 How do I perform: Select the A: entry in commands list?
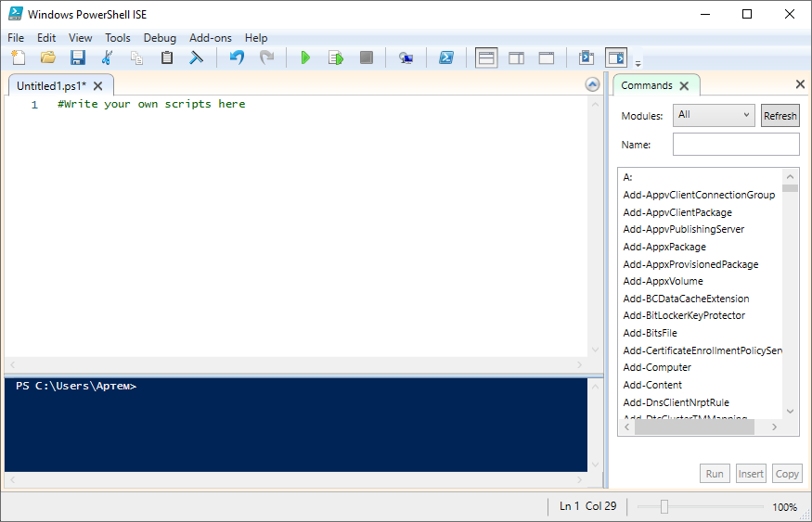pyautogui.click(x=627, y=177)
